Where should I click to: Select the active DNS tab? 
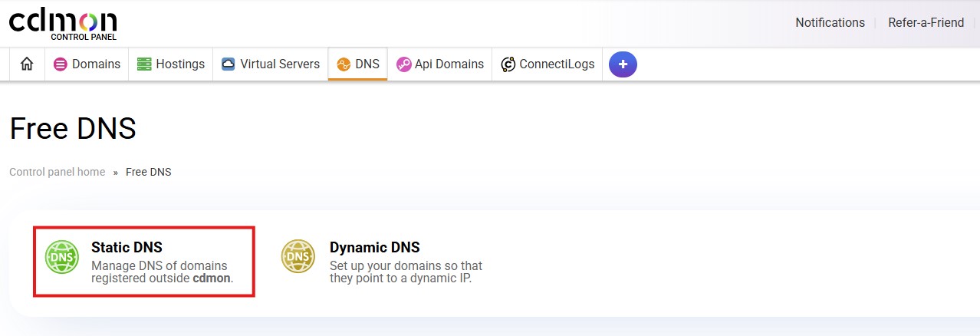click(367, 64)
